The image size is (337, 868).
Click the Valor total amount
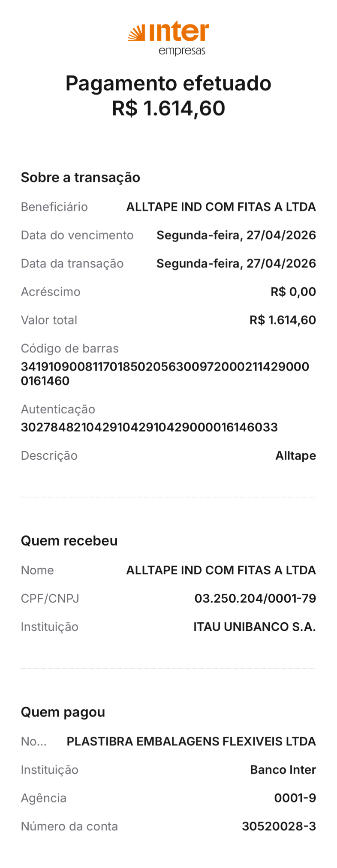(x=283, y=320)
